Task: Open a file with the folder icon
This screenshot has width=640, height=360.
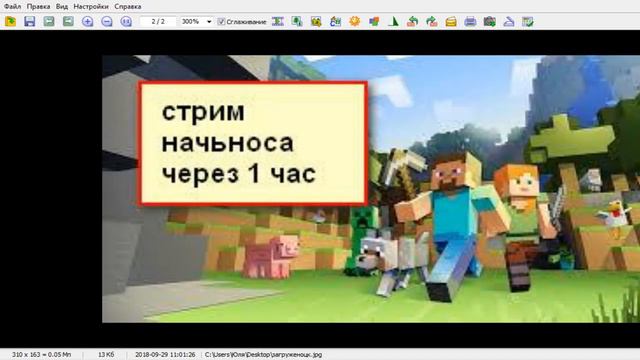Action: (10, 21)
